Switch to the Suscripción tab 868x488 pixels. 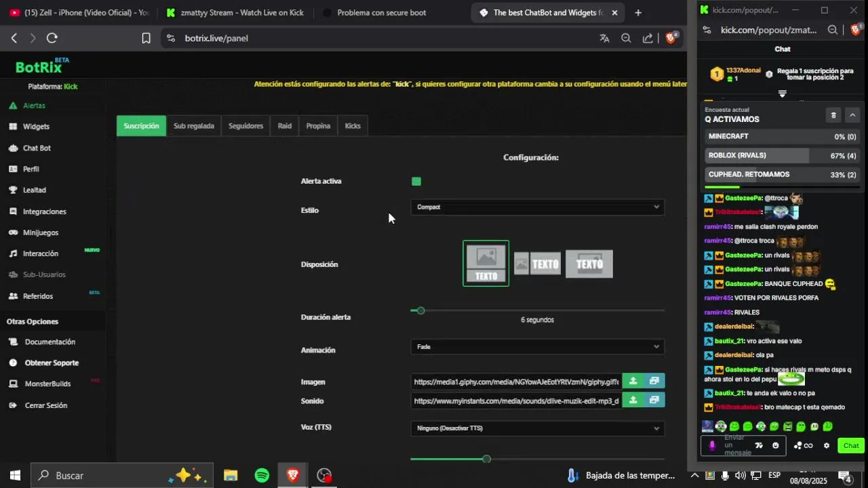coord(141,126)
